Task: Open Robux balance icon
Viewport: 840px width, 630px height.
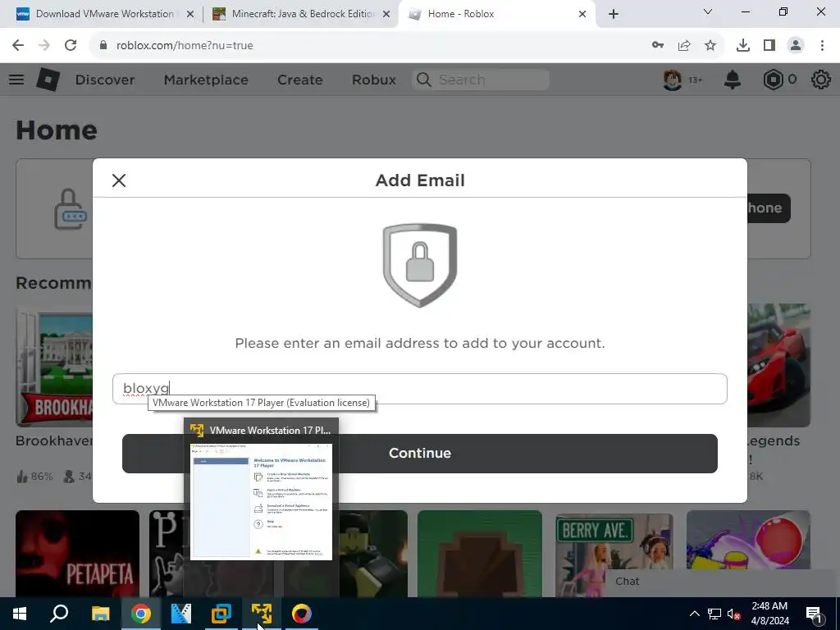Action: click(773, 80)
